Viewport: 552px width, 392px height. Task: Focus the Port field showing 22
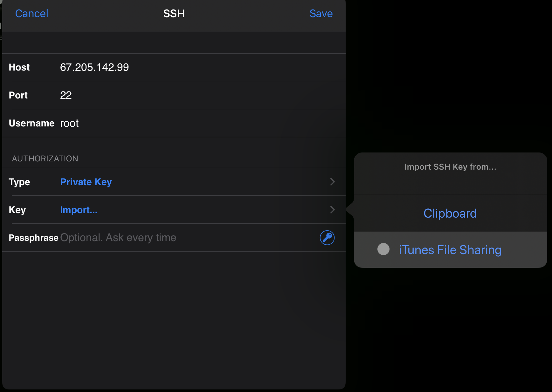[x=66, y=95]
